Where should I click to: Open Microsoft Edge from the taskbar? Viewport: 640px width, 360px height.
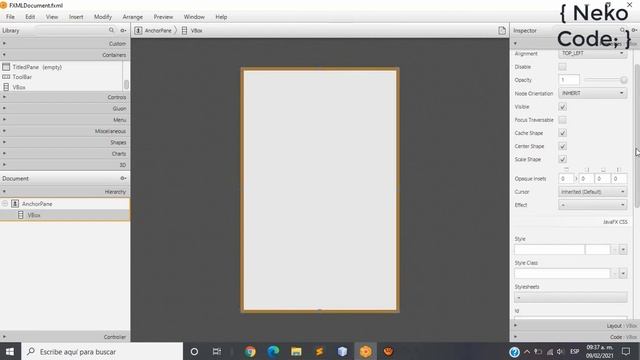[273, 351]
